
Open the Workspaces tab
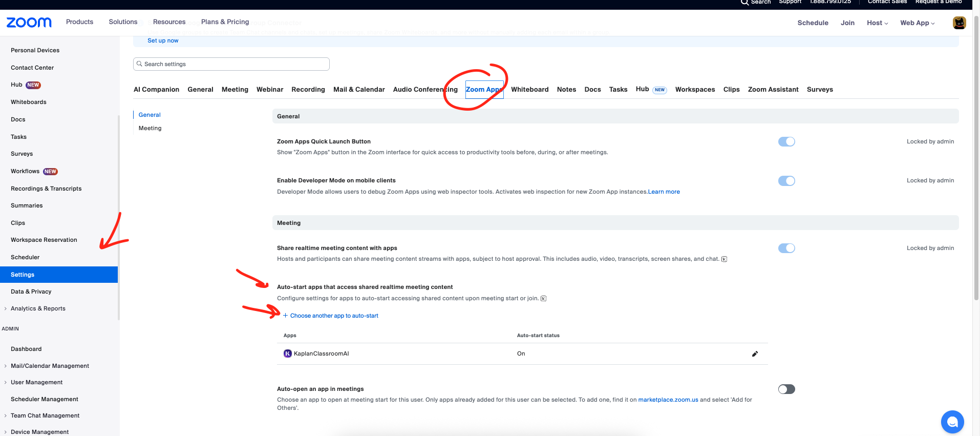[695, 90]
